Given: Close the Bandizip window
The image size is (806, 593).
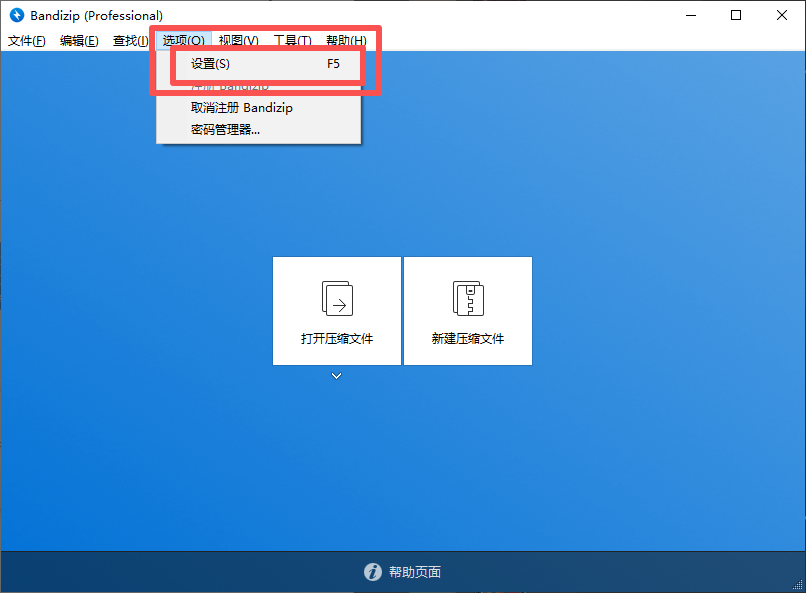Looking at the screenshot, I should [782, 15].
